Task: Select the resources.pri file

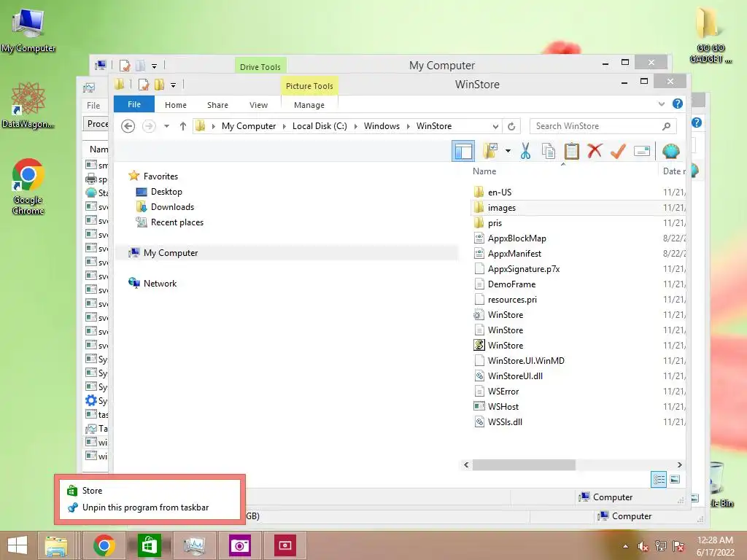Action: point(511,300)
